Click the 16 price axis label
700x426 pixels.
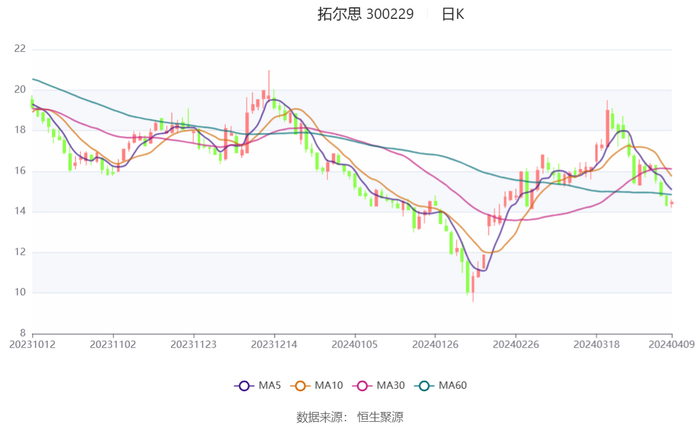point(20,171)
